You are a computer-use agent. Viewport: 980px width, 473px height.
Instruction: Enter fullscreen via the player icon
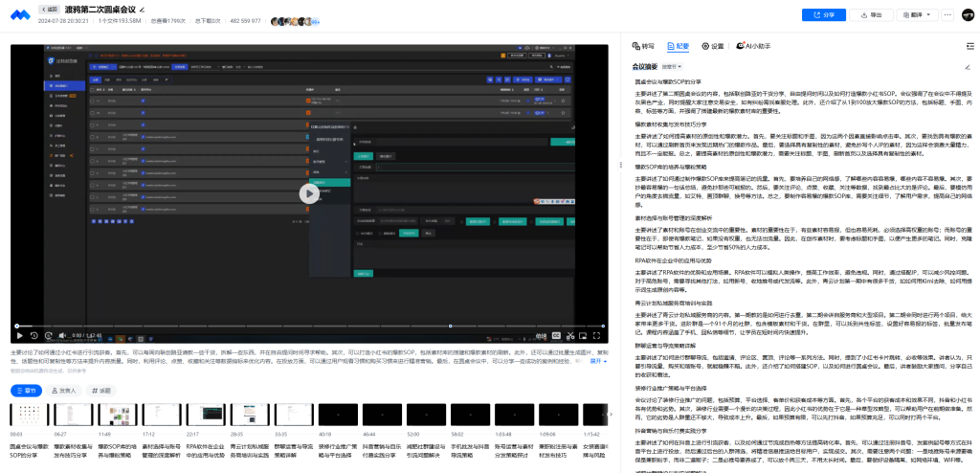click(597, 336)
